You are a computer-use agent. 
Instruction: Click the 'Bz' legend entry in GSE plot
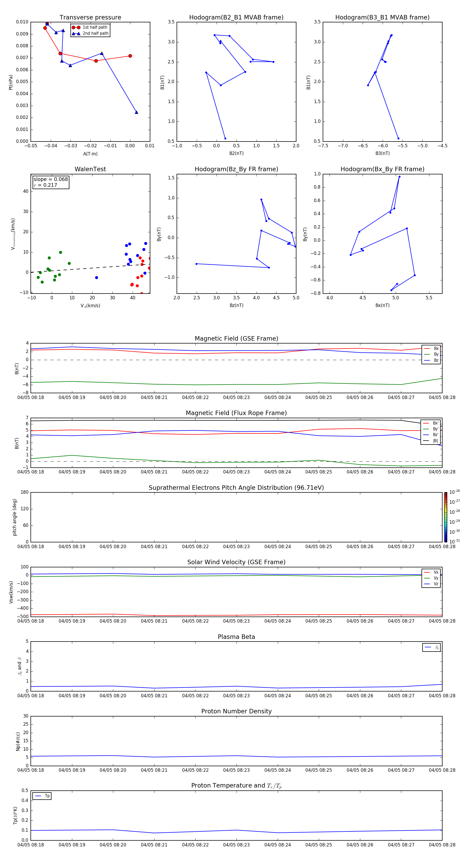(x=431, y=360)
